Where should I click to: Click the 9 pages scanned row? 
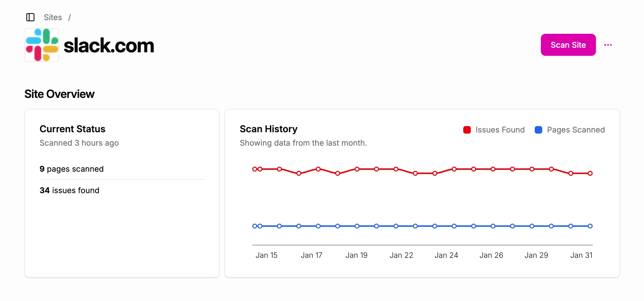coord(72,169)
